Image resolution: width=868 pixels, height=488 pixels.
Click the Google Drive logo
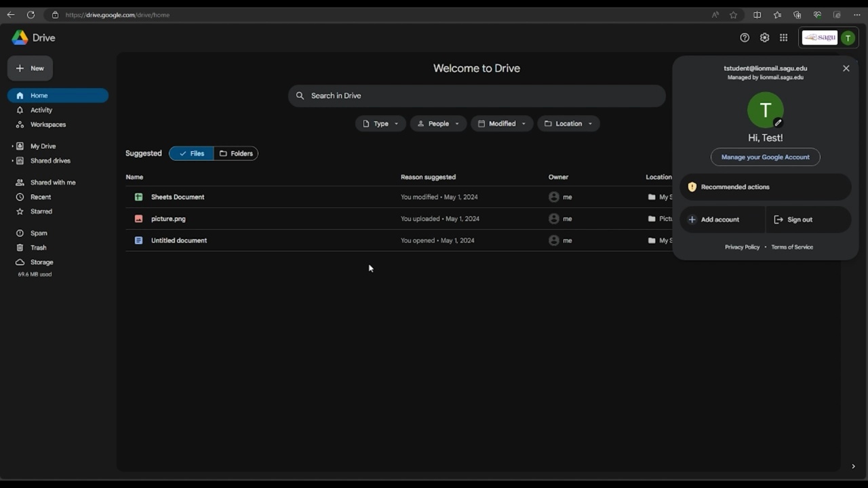[20, 38]
